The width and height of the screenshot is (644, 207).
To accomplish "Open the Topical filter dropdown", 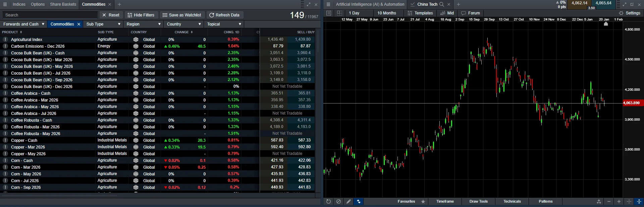I will (224, 24).
